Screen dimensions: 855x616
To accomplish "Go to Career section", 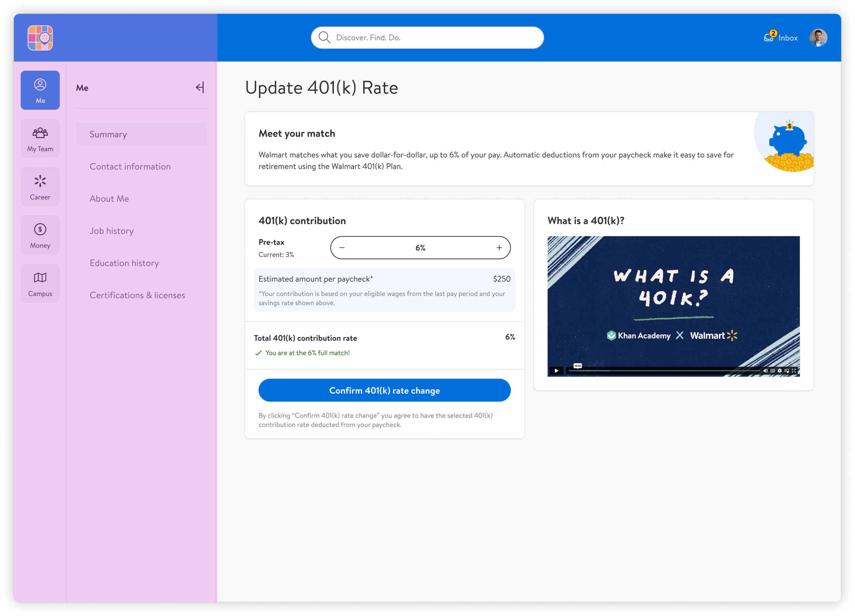I will pyautogui.click(x=40, y=187).
